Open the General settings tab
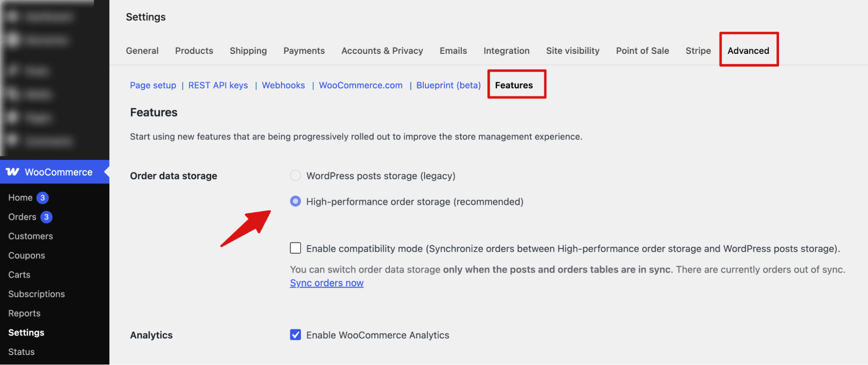This screenshot has width=868, height=365. [x=142, y=51]
